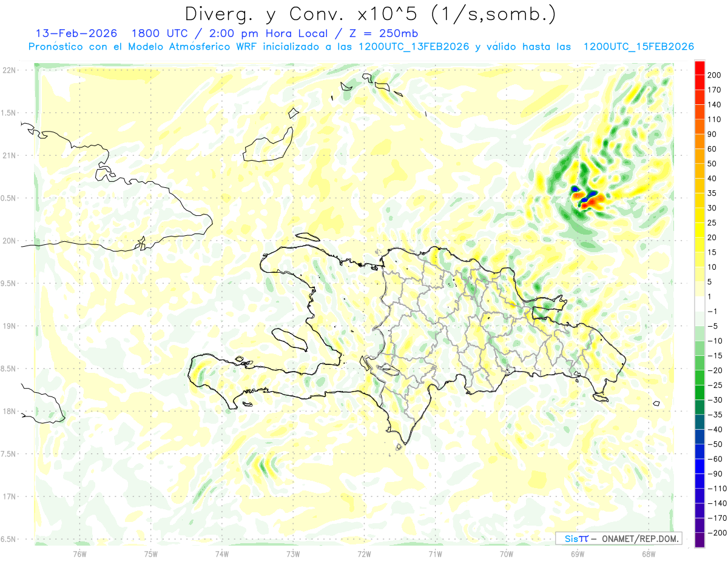Click latitude label "20N"
728x562 pixels.
coord(9,241)
